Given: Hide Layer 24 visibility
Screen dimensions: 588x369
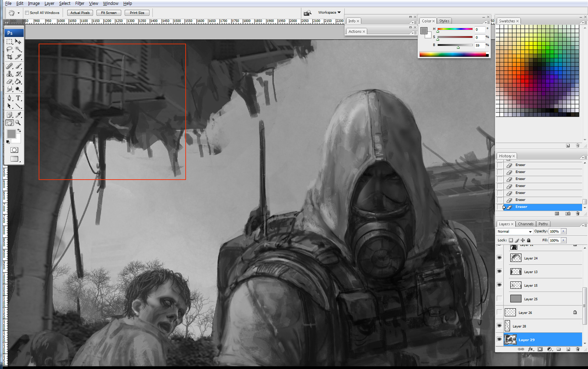Looking at the screenshot, I should pyautogui.click(x=499, y=258).
